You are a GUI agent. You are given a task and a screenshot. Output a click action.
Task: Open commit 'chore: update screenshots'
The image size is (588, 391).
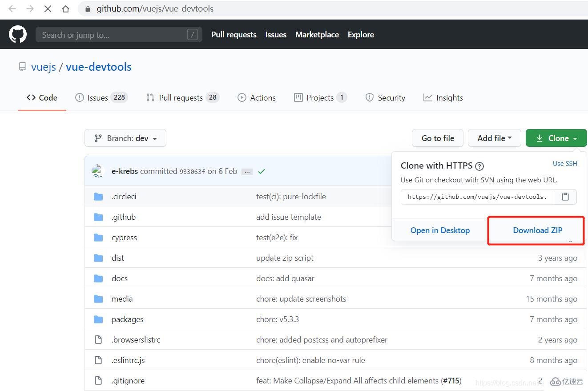coord(301,299)
